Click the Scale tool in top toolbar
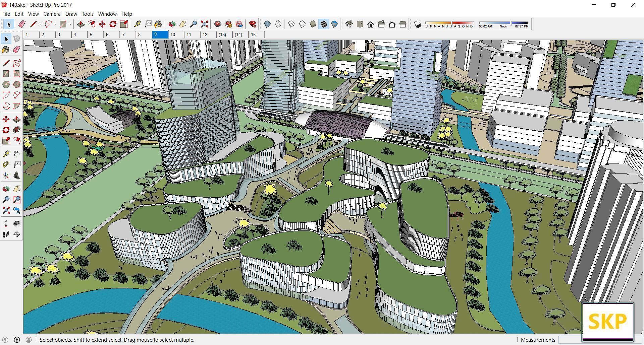 click(x=123, y=24)
